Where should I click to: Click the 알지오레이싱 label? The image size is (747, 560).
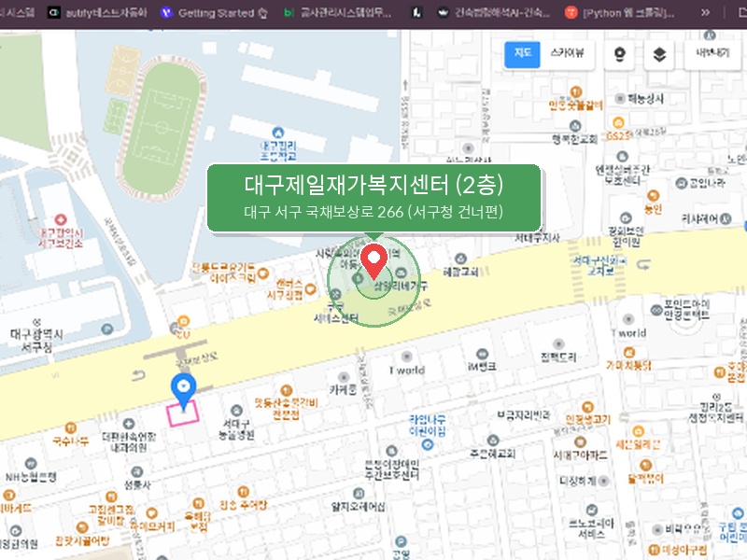coord(359,507)
